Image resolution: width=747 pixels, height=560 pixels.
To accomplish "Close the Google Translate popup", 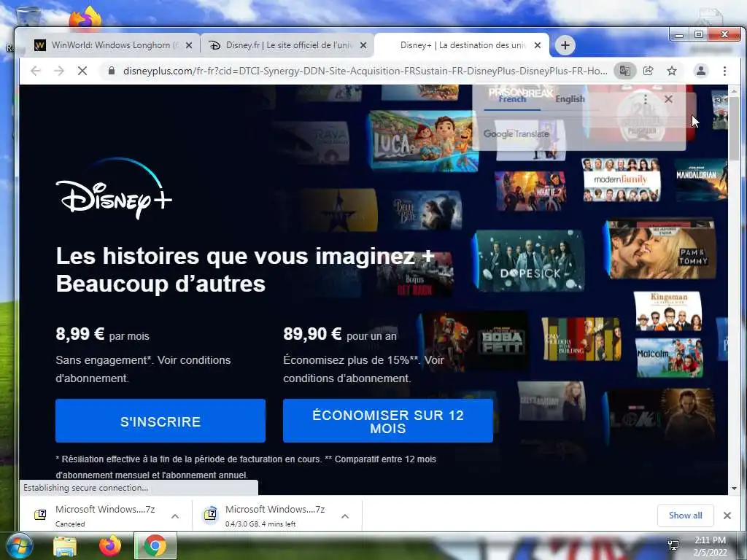I will click(668, 99).
